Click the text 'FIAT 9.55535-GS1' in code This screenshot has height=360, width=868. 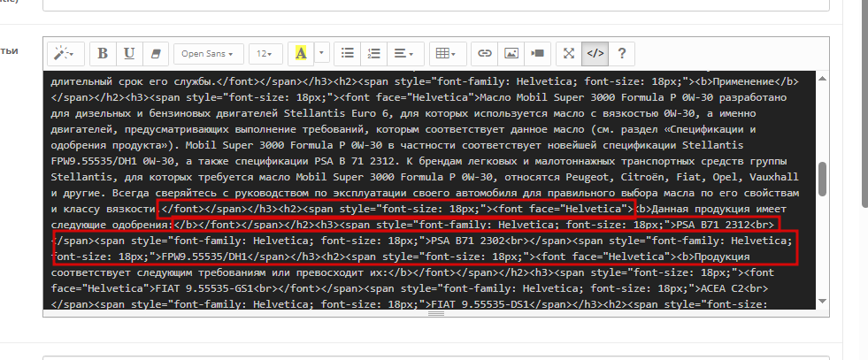(203, 289)
